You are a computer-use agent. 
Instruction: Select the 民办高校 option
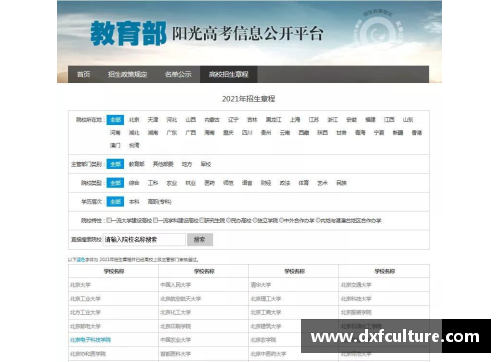[x=229, y=220]
